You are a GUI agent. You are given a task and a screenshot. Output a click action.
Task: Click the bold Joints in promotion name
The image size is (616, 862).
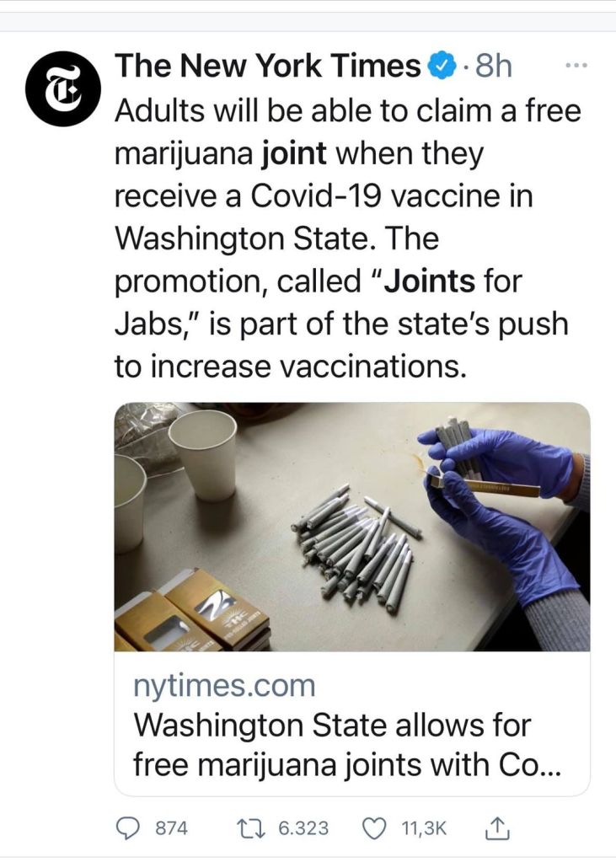coord(428,281)
